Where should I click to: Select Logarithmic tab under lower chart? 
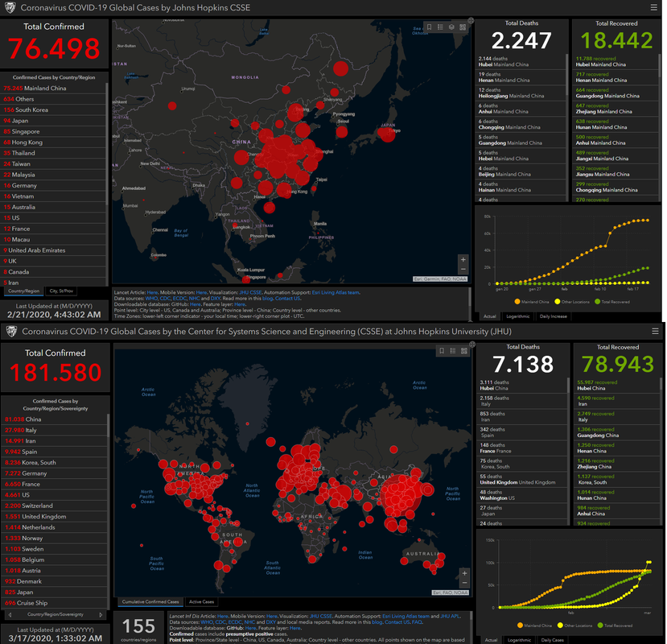pos(519,640)
